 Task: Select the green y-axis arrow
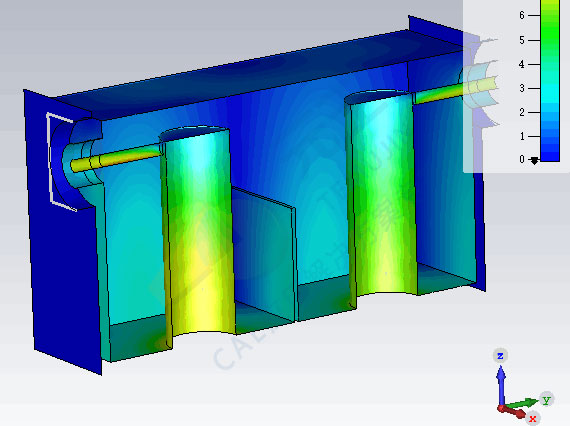[521, 403]
